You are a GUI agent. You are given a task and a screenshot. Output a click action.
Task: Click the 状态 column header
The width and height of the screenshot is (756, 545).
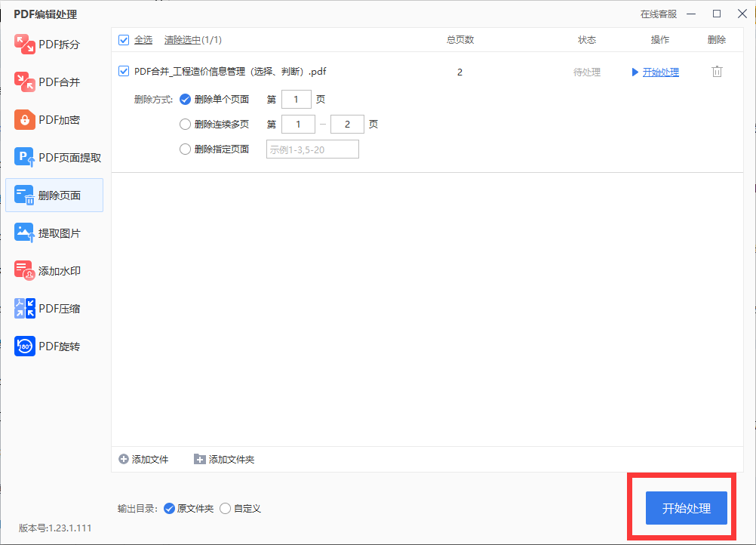tap(587, 40)
